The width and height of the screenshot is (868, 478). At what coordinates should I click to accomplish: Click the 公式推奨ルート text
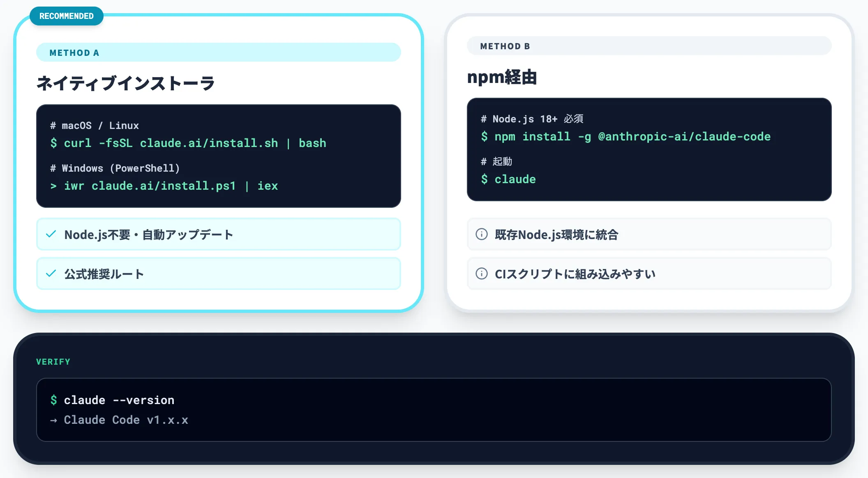[x=104, y=274]
